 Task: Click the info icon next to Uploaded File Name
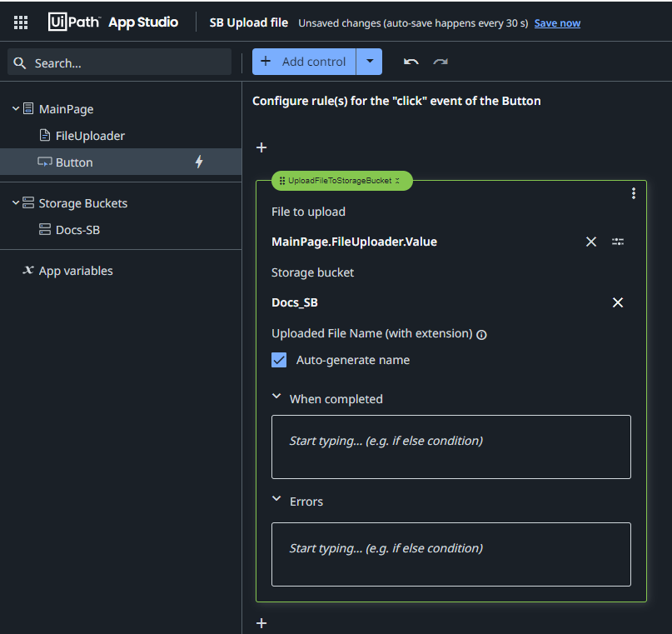[481, 334]
